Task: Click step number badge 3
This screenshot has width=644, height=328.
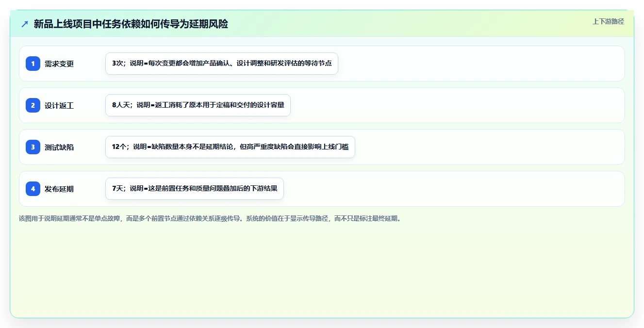Action: pos(33,147)
